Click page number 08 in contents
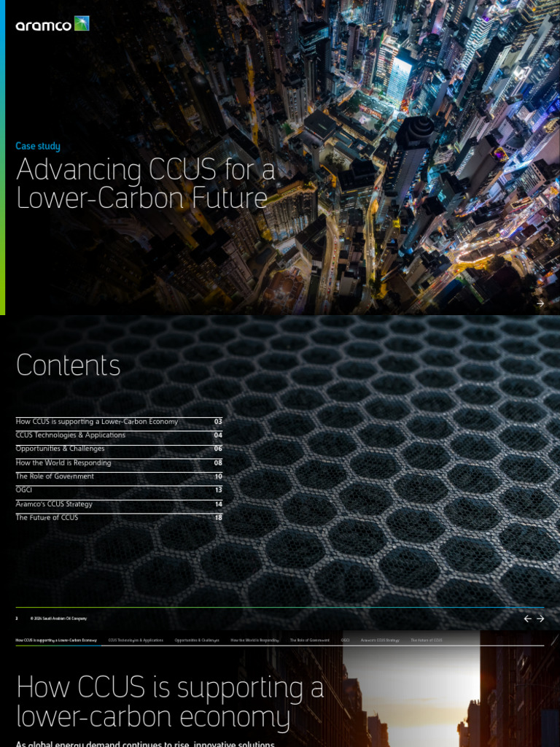 218,462
